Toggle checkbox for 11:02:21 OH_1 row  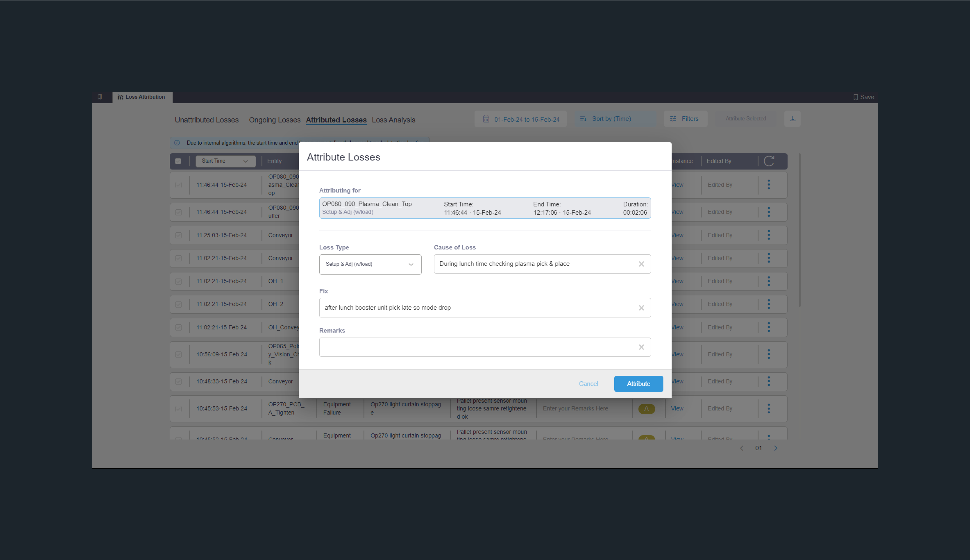click(178, 281)
